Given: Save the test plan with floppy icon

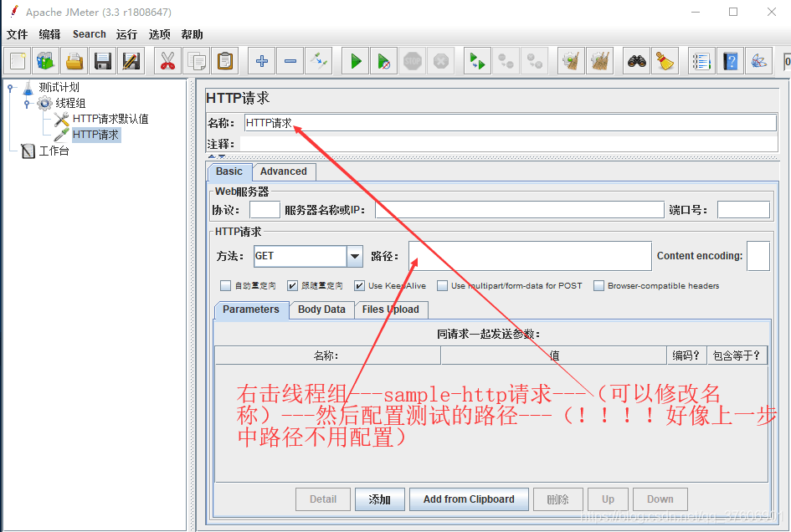Looking at the screenshot, I should click(x=102, y=62).
